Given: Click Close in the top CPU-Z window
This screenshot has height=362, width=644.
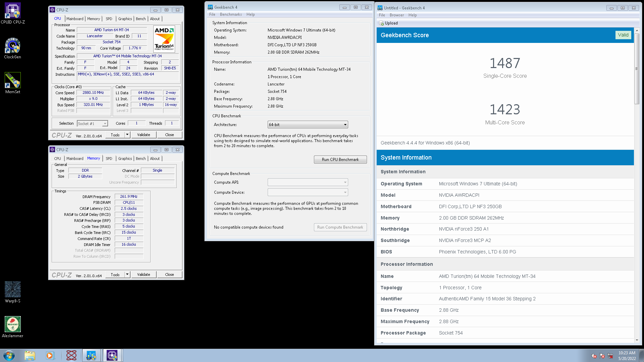Looking at the screenshot, I should click(x=169, y=135).
